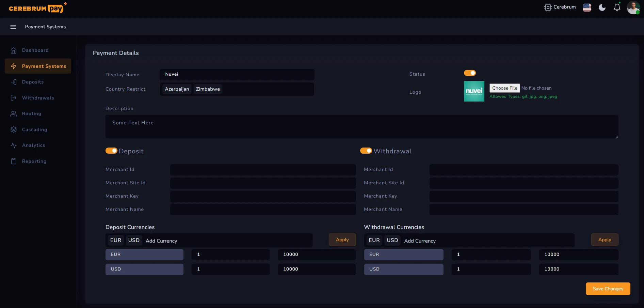
Task: Click the withdrawal USD currency label box
Action: click(x=404, y=269)
